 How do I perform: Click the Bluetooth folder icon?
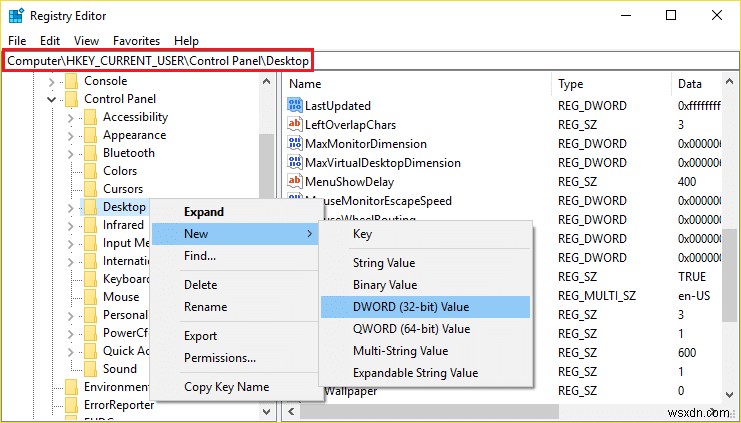tap(90, 153)
